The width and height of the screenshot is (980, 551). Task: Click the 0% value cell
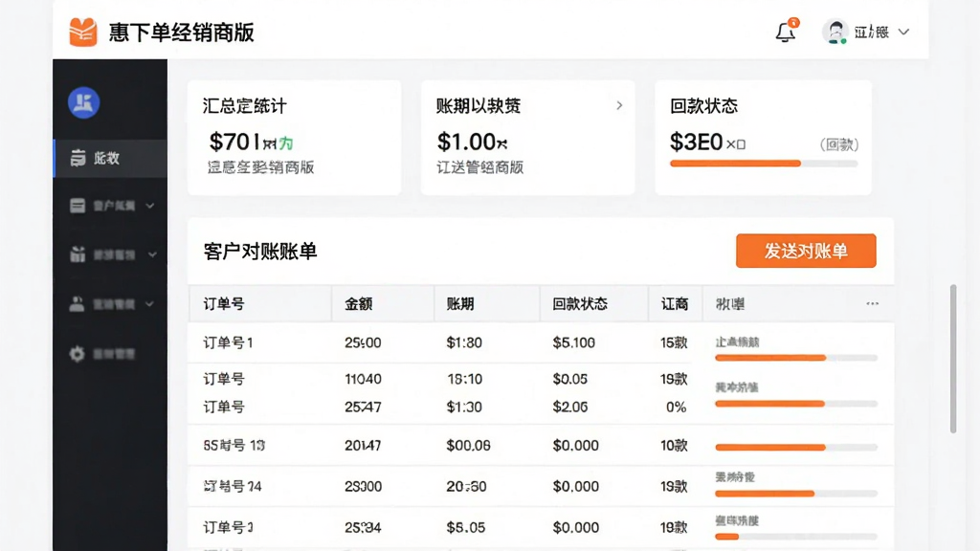coord(677,408)
